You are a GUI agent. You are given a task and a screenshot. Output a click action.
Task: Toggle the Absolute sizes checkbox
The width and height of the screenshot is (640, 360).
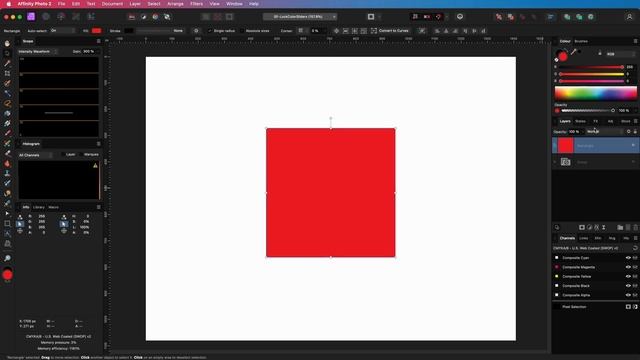pos(242,31)
